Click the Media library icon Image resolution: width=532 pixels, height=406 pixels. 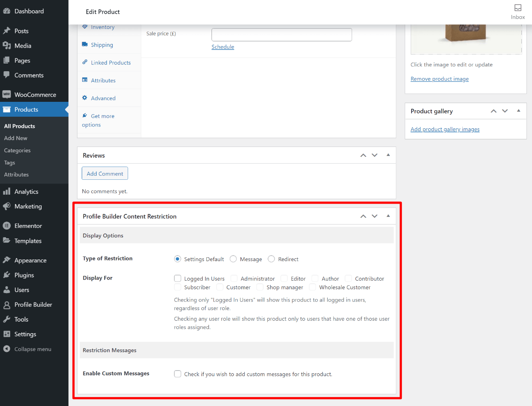6,46
